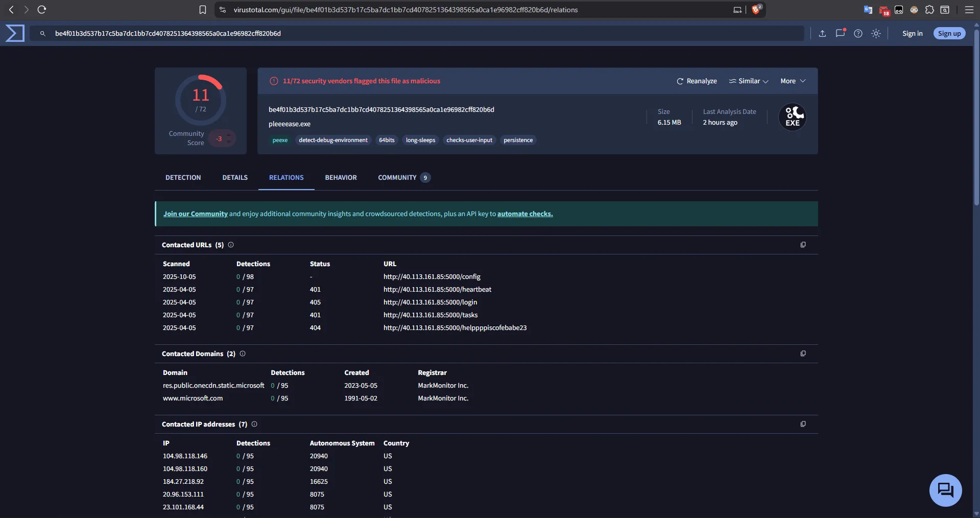Open the chat bubble widget
Viewport: 980px width, 518px height.
[945, 490]
